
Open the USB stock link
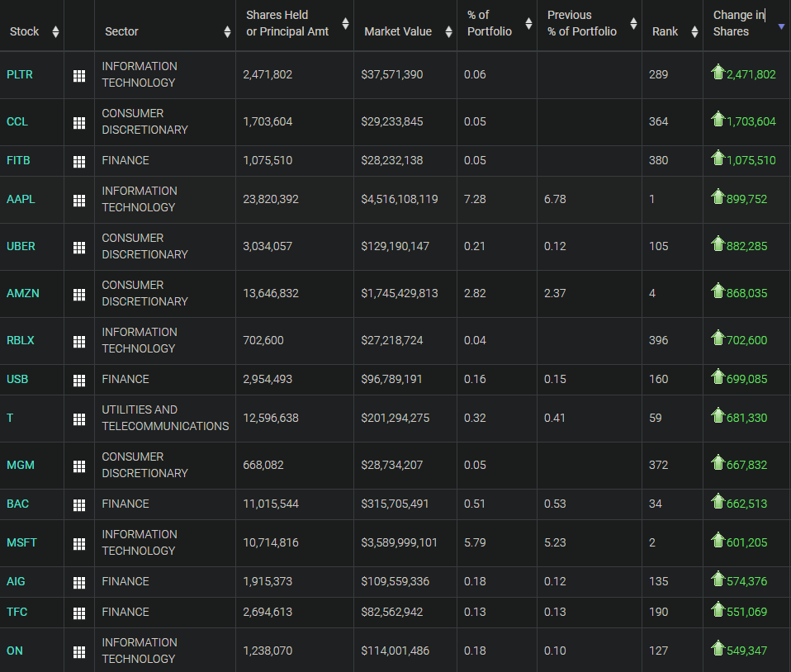pos(17,379)
